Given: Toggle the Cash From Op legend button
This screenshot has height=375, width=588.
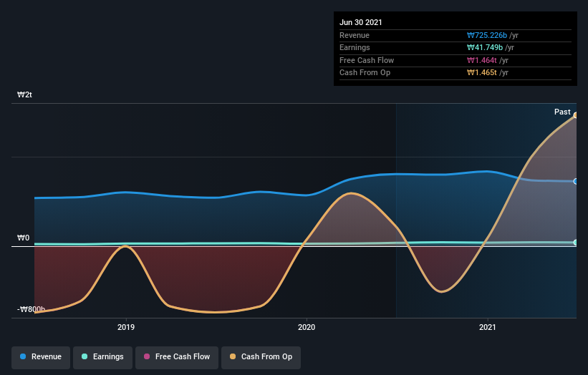Looking at the screenshot, I should point(261,357).
